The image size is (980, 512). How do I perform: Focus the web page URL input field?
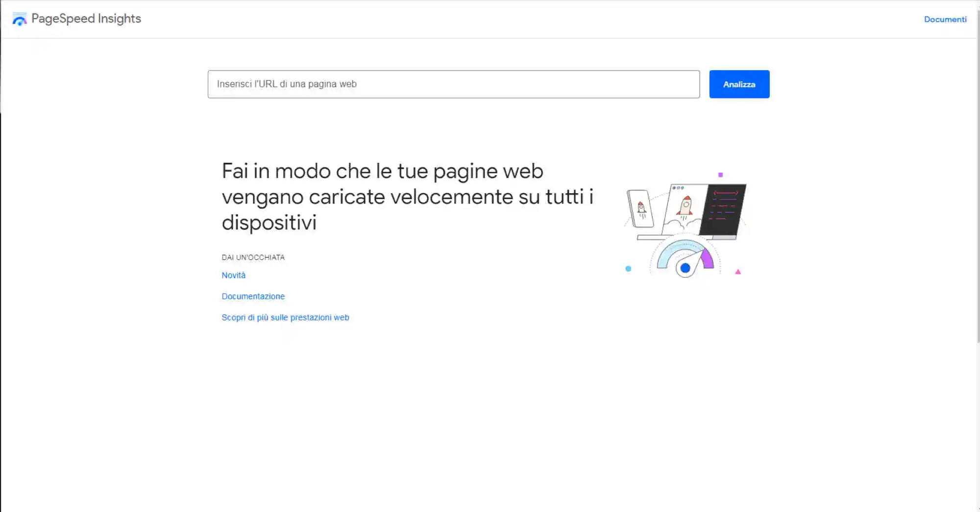[x=454, y=84]
